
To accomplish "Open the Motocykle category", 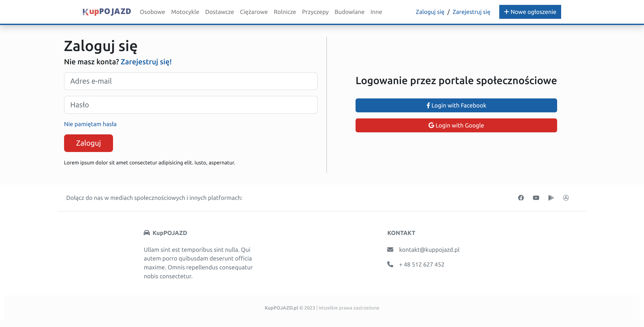I will tap(185, 12).
